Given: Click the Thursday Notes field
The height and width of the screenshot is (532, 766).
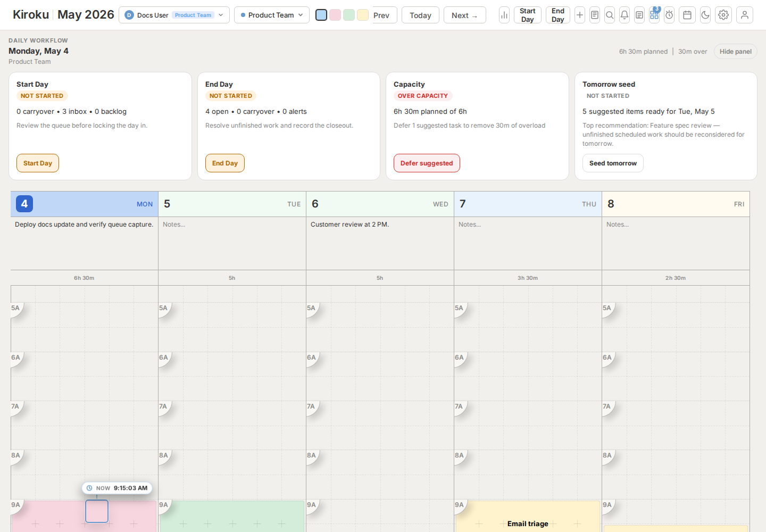Looking at the screenshot, I should click(528, 243).
